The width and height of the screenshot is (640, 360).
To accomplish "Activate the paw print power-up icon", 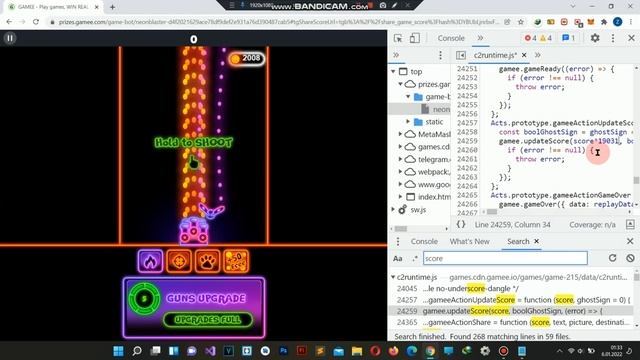I will 207,261.
